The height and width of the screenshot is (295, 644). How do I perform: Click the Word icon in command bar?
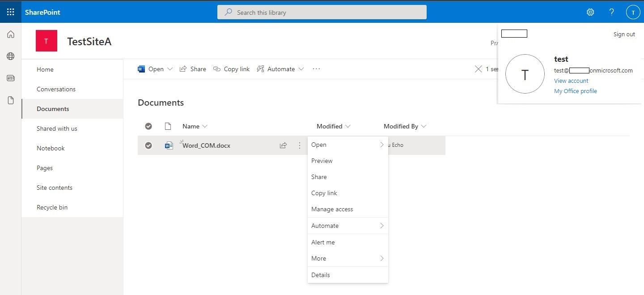coord(141,69)
